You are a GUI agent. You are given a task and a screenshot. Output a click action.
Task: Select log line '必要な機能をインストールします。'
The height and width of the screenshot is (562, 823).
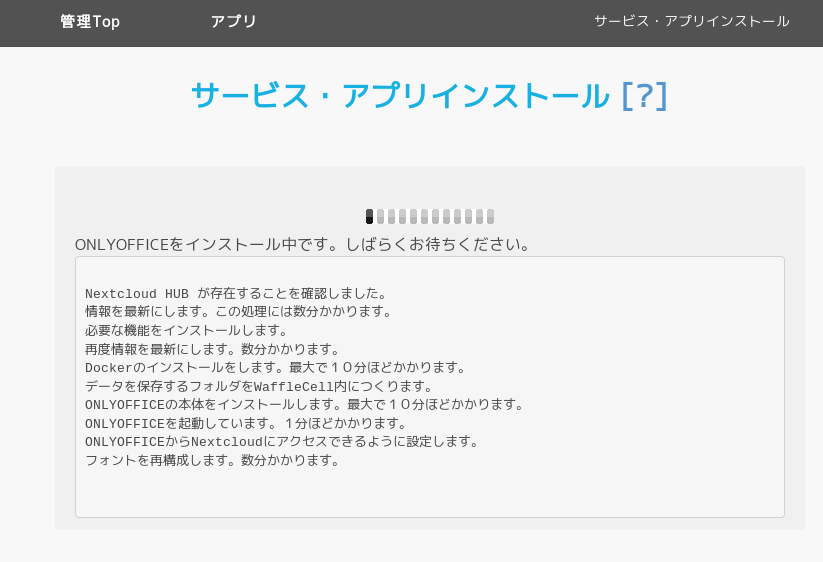187,331
